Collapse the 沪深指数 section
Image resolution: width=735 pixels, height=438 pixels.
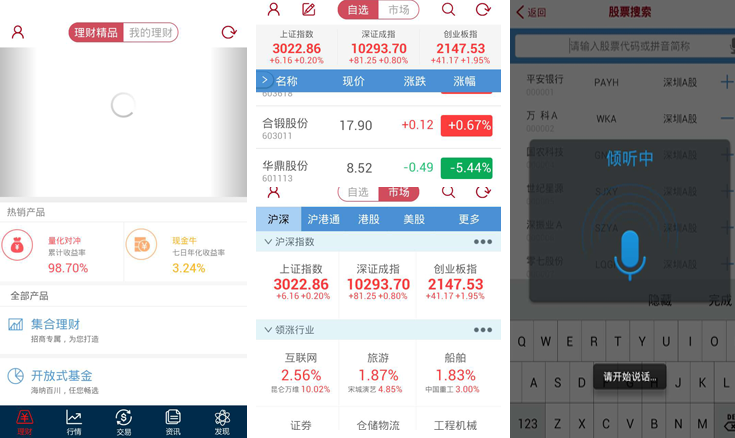coord(268,242)
